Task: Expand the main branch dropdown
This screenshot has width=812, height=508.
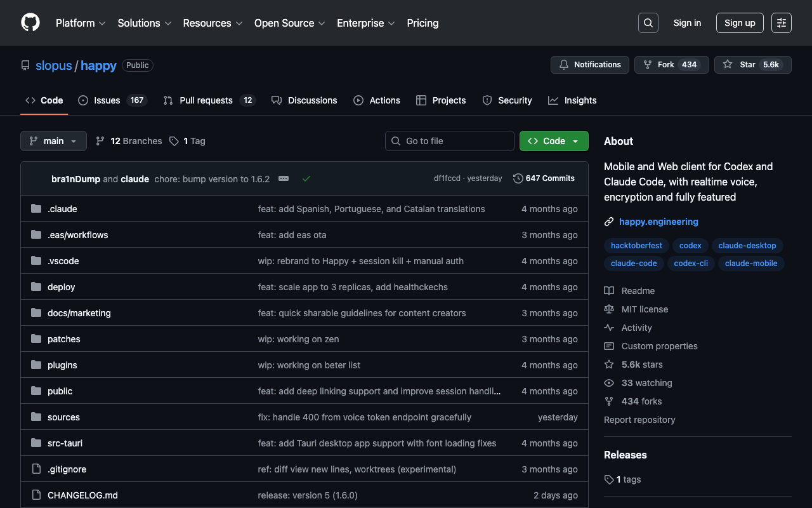Action: click(x=53, y=141)
